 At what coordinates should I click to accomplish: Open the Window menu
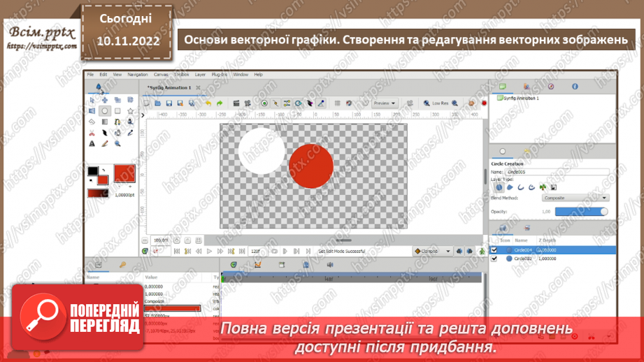click(x=241, y=75)
